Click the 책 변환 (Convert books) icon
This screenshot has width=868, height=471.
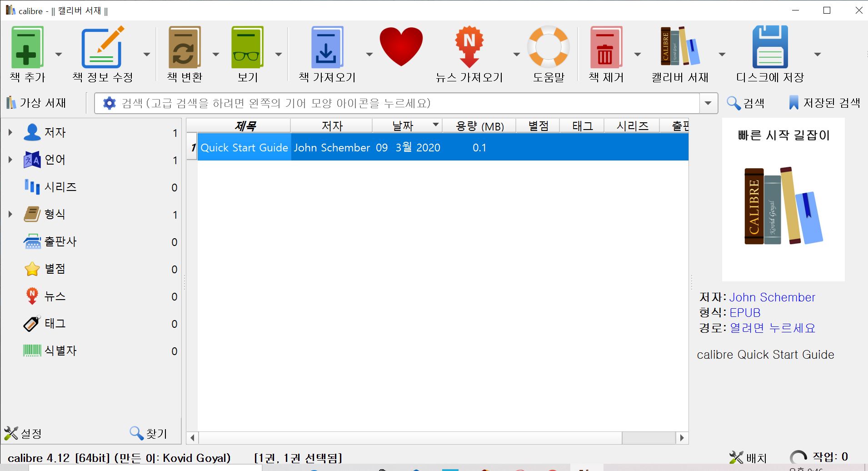pyautogui.click(x=184, y=47)
